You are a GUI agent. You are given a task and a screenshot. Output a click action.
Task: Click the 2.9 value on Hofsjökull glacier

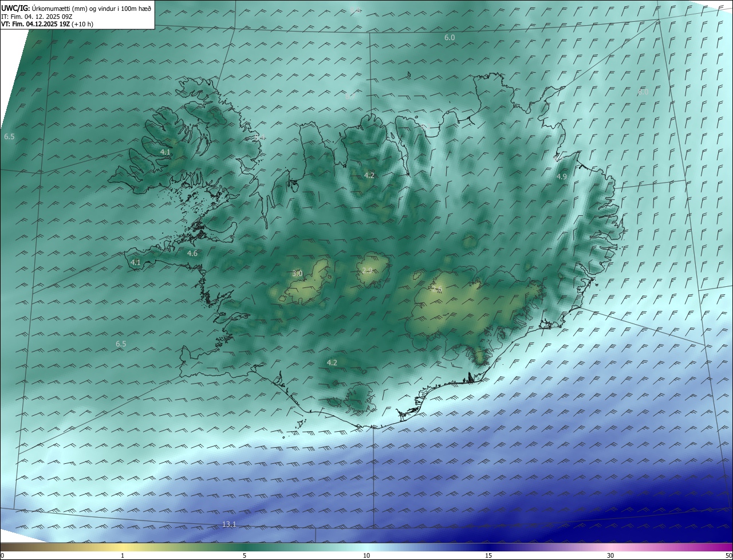(x=367, y=270)
